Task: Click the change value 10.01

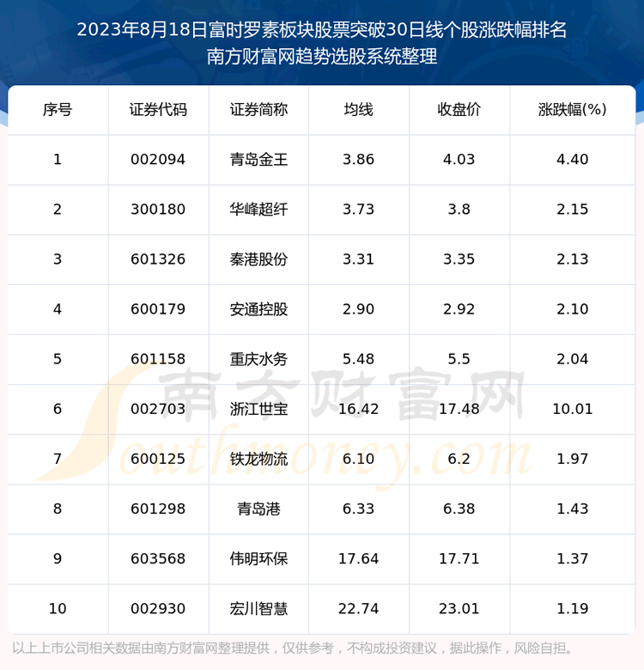Action: click(x=572, y=410)
